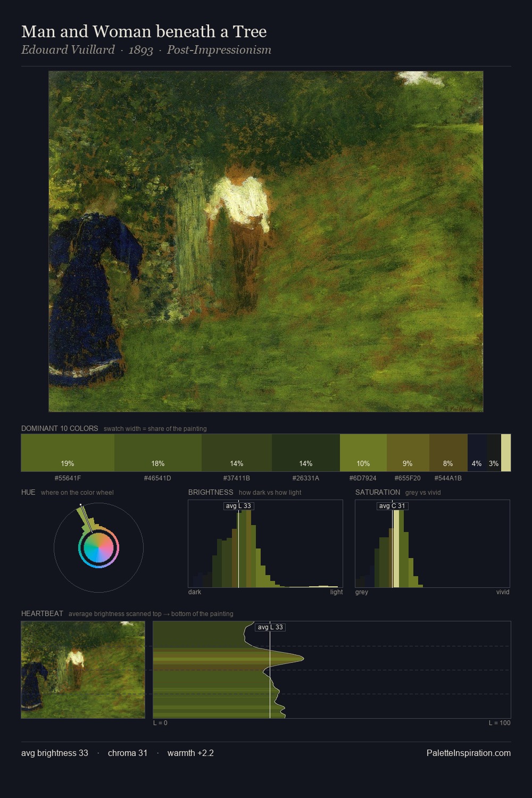Select the 10% swatch #6D7924
Image resolution: width=532 pixels, height=798 pixels.
tap(363, 453)
